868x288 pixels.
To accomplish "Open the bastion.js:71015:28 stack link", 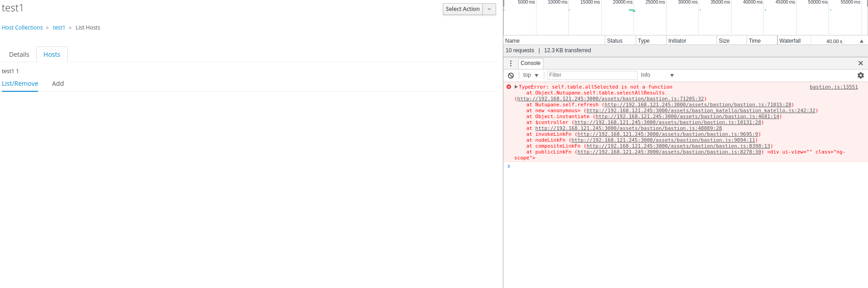I will click(697, 105).
